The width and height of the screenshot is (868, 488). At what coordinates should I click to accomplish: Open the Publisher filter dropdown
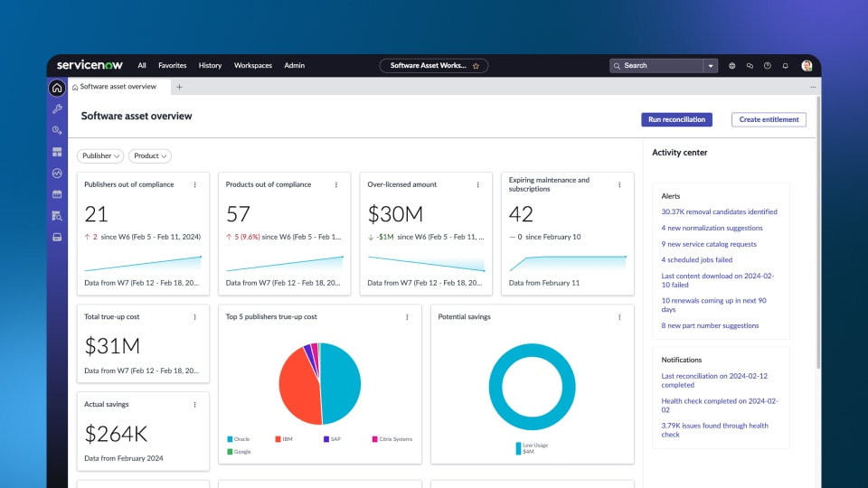(100, 156)
